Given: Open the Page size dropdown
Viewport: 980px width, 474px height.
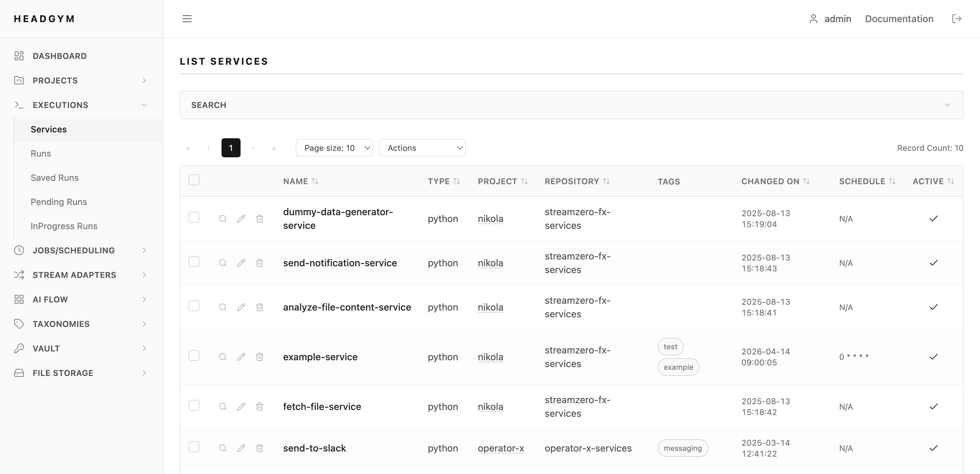Looking at the screenshot, I should (x=334, y=148).
